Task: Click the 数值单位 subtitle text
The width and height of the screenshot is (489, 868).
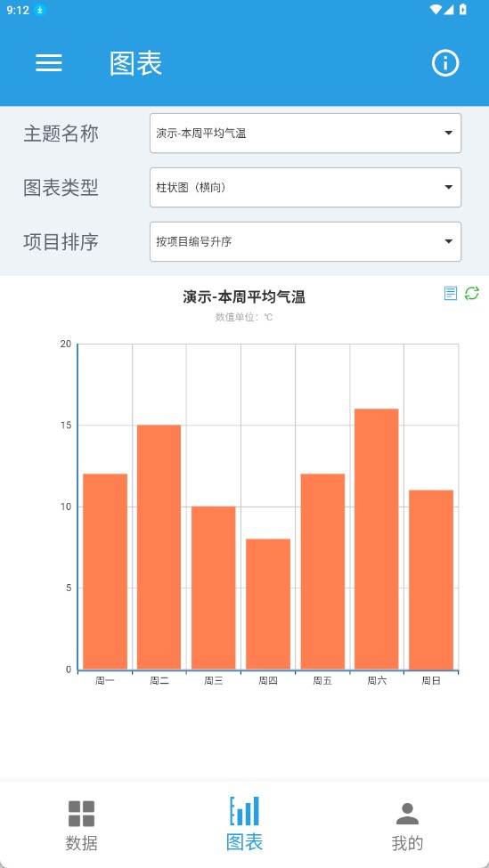Action: click(x=244, y=317)
